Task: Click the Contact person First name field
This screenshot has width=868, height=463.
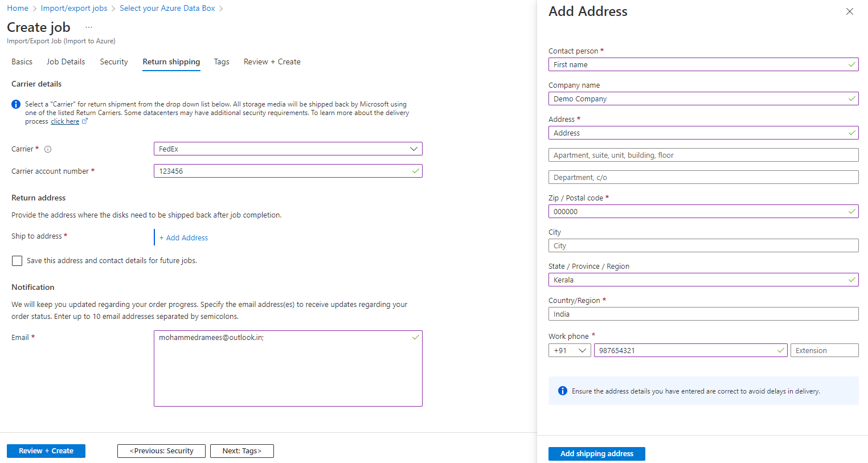Action: 703,64
